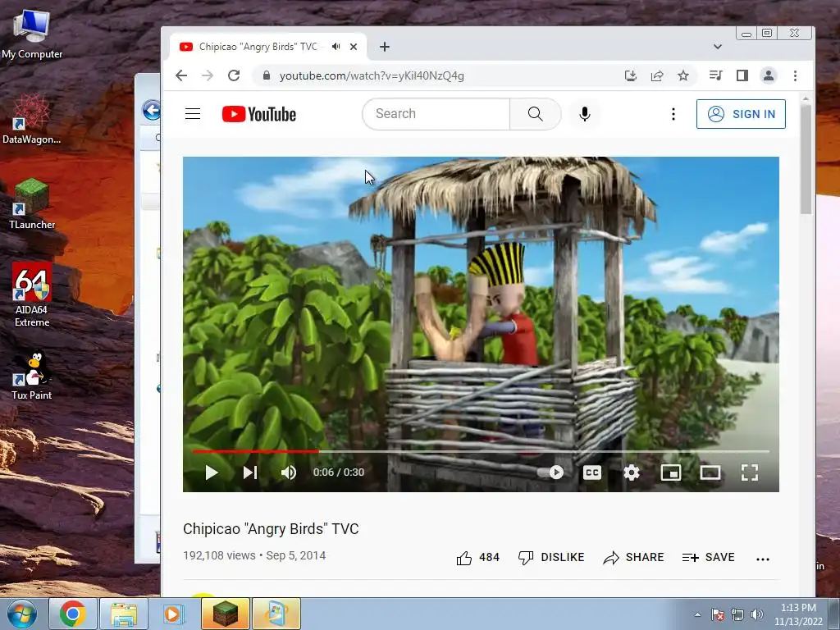Open Chrome media controls icon

click(715, 75)
